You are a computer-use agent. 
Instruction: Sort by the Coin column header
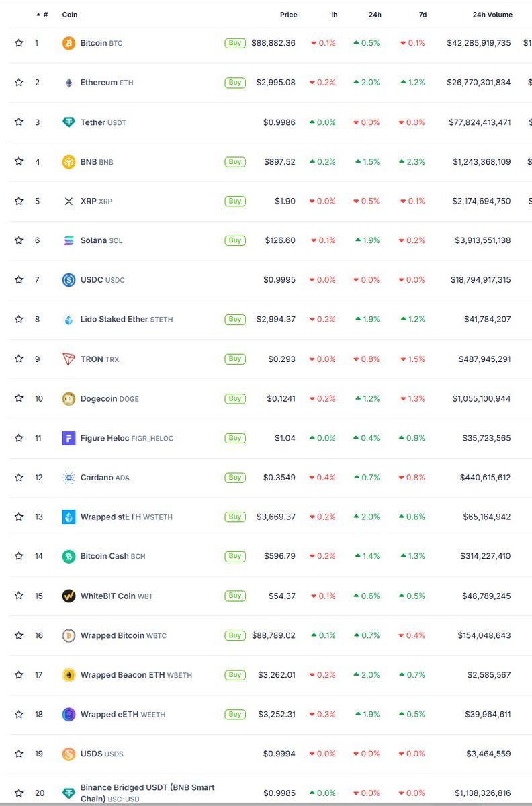pyautogui.click(x=70, y=15)
